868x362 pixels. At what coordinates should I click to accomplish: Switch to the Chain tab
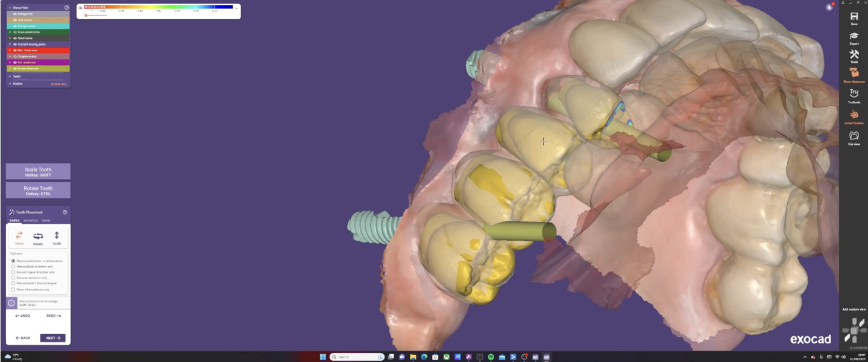46,221
